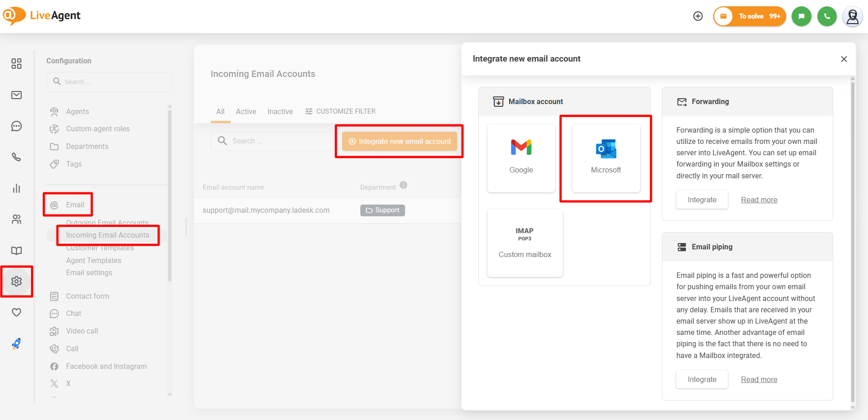Viewport: 868px width, 420px height.
Task: Expand the Email section in Configuration
Action: tap(75, 205)
